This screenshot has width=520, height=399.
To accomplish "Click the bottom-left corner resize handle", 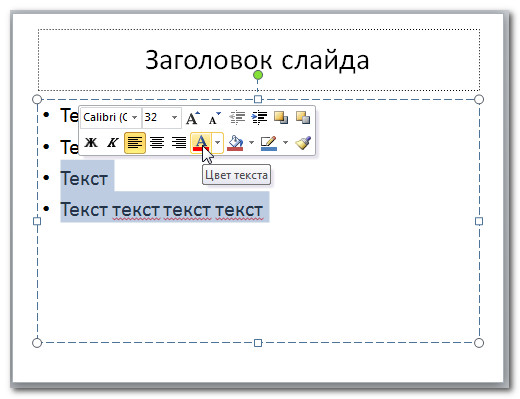I will click(x=37, y=343).
